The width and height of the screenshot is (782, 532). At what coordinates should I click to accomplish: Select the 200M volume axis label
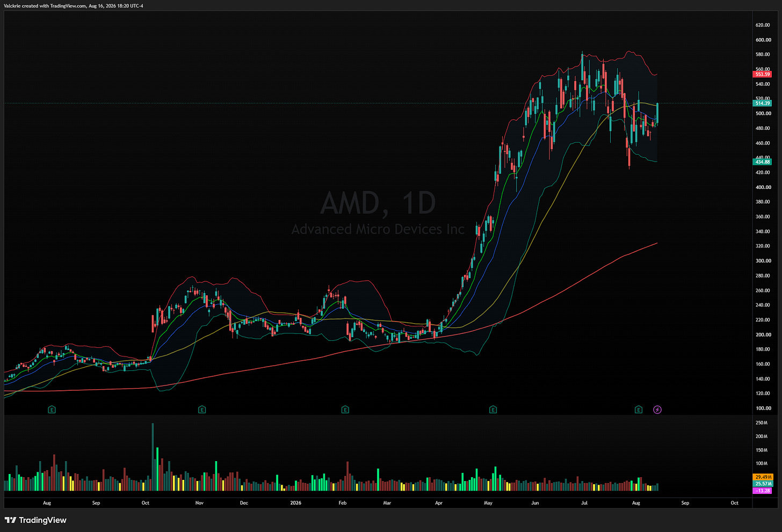coord(762,436)
